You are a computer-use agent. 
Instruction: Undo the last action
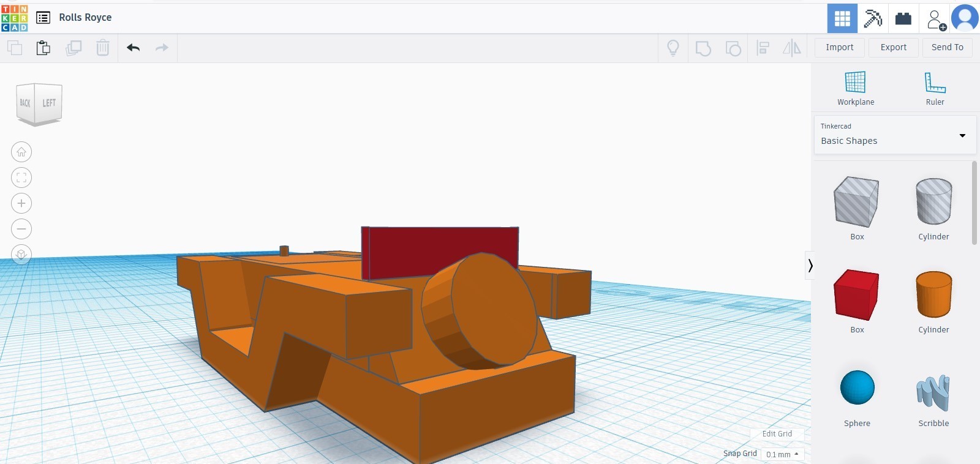(x=133, y=48)
